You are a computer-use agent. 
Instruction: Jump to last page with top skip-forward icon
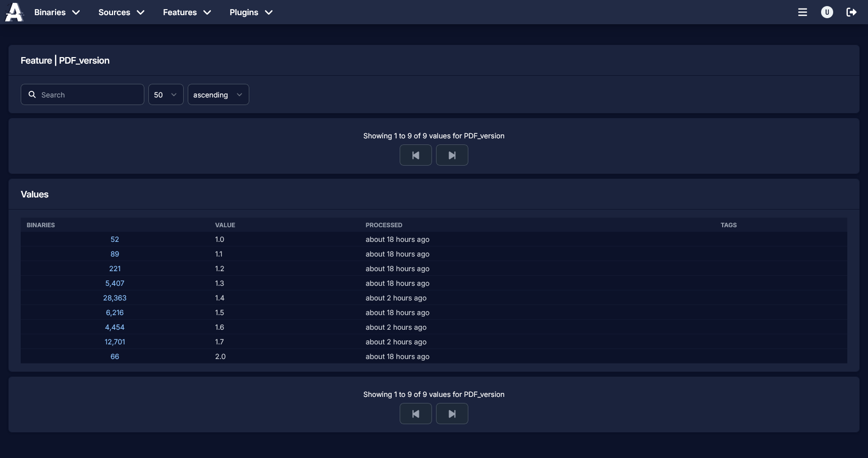point(452,155)
